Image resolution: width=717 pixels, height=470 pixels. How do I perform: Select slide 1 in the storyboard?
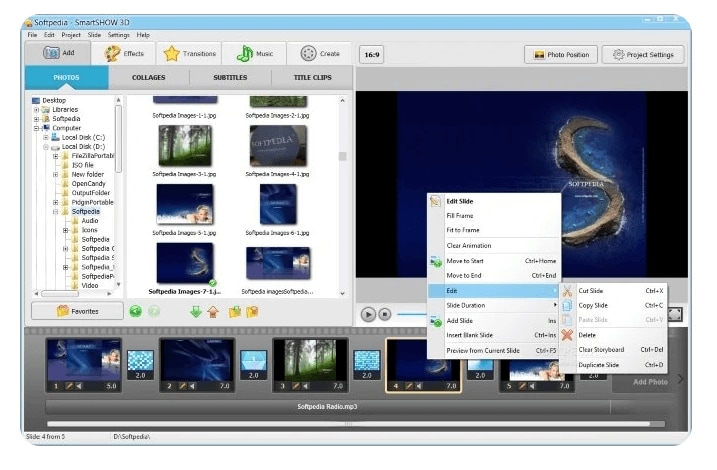click(x=84, y=365)
